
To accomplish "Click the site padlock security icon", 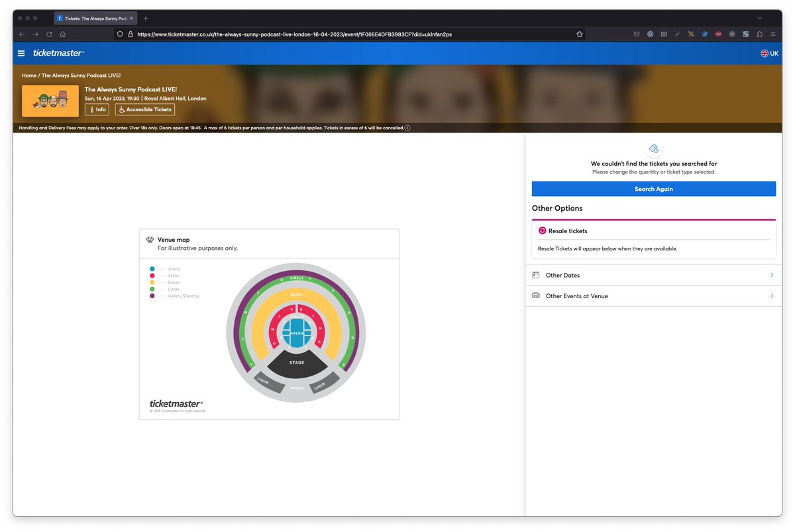I will pyautogui.click(x=131, y=34).
